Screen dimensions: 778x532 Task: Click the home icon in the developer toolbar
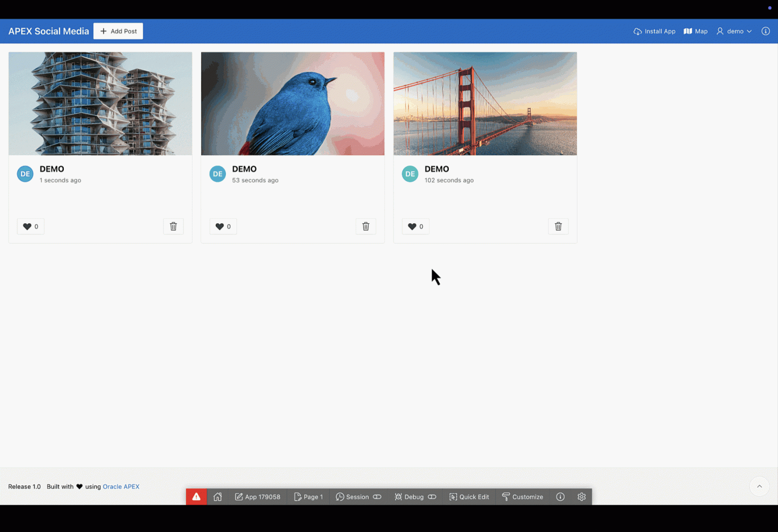tap(217, 497)
